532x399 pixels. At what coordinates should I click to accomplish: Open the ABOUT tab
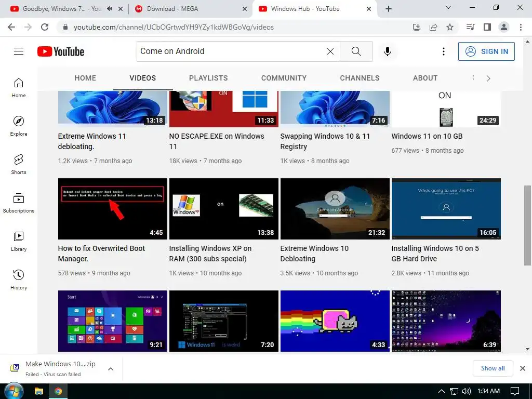[x=425, y=78]
